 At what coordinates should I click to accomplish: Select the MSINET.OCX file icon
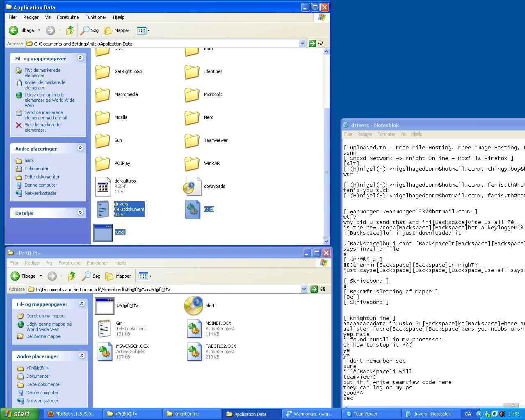tap(194, 329)
